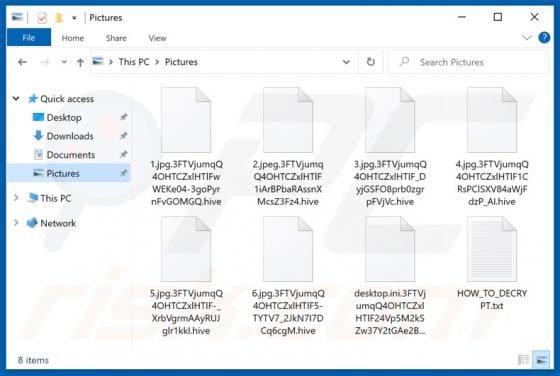
Task: Open the Customize Quick Access Toolbar dropdown
Action: click(x=74, y=17)
